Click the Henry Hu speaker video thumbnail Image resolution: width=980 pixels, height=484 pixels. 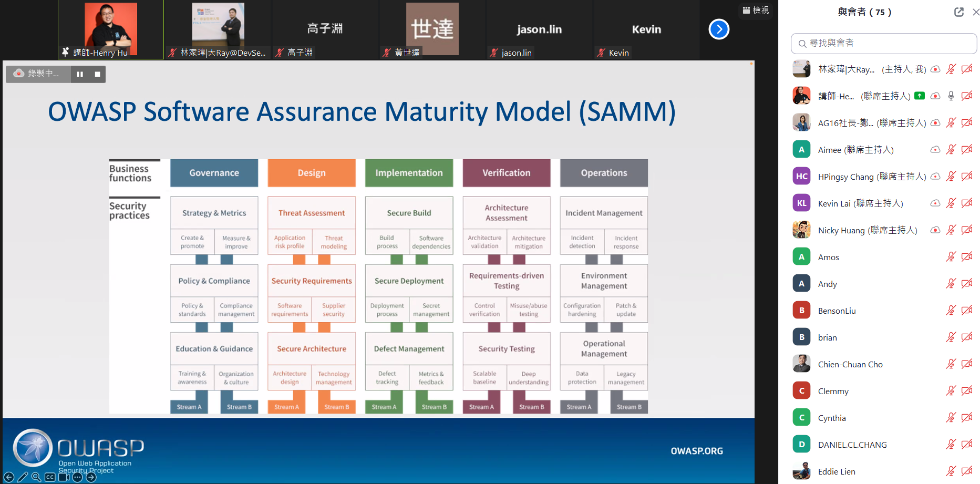click(x=111, y=29)
